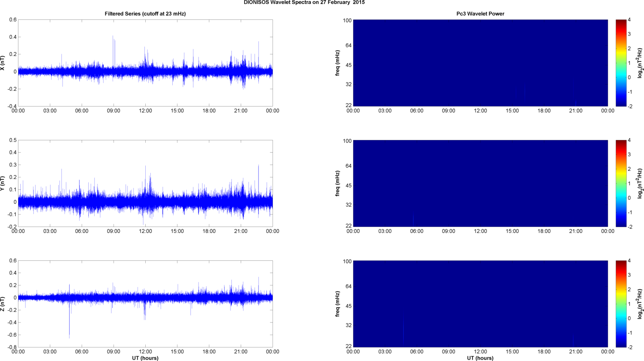Screen dimensions: 644x361
Task: Click the X (nT) axis label
Action: tap(3, 63)
